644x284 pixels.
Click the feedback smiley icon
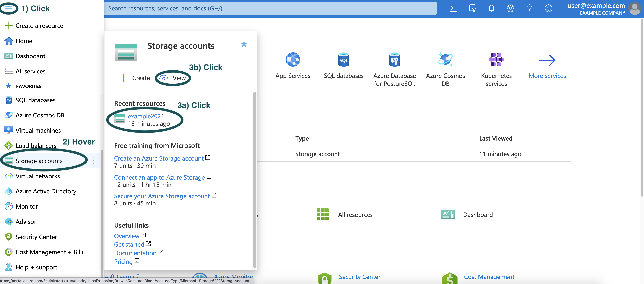point(548,9)
